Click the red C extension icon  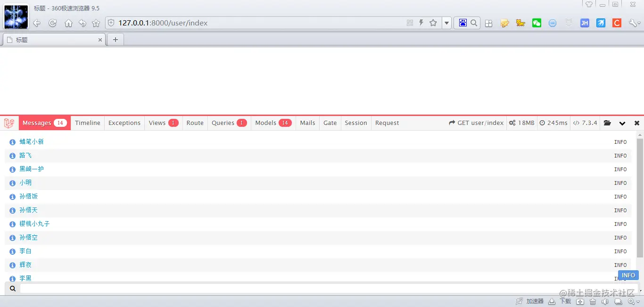(617, 23)
